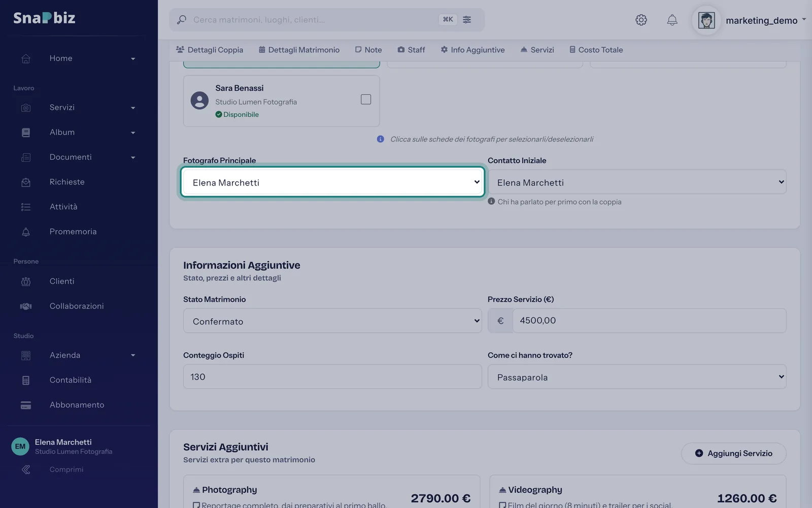Open the Come ci hanno trovato dropdown

tap(637, 376)
